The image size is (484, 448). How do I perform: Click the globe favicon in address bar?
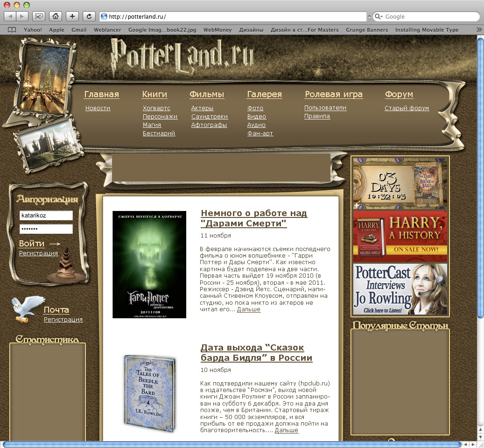pyautogui.click(x=104, y=16)
